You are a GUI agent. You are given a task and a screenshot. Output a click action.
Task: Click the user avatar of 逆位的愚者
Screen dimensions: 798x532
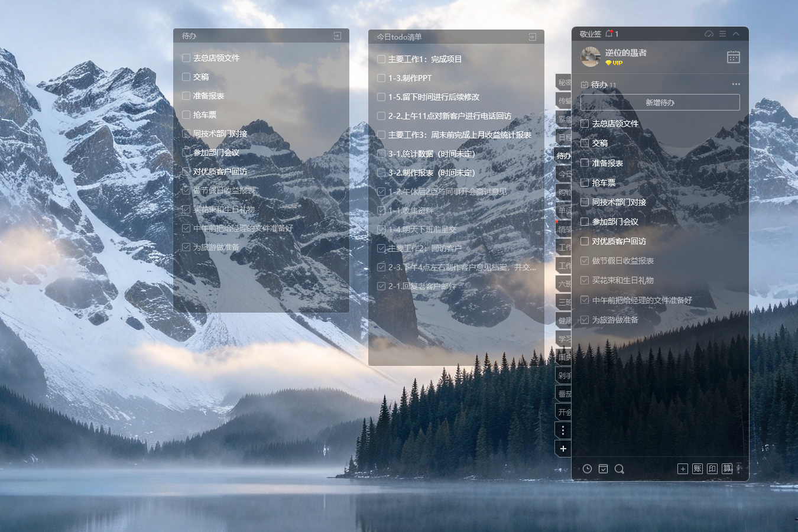[591, 57]
